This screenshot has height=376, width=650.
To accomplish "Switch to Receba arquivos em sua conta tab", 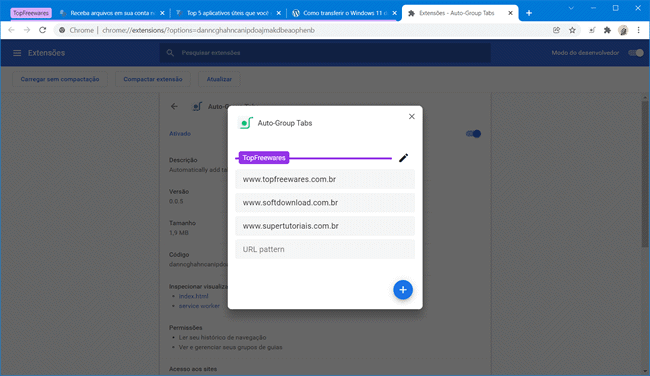I will [x=112, y=13].
